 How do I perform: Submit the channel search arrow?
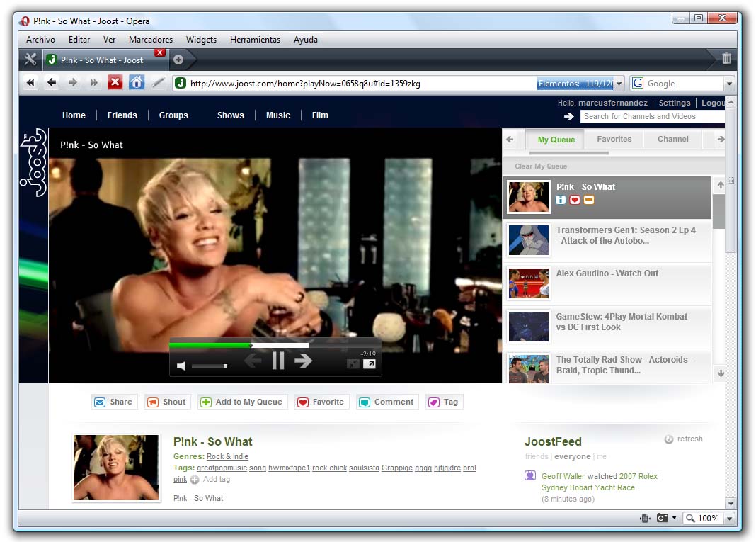[x=569, y=116]
